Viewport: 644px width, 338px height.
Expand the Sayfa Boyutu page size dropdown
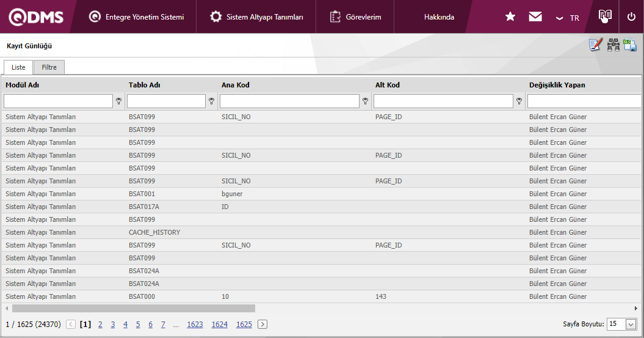[x=631, y=325]
